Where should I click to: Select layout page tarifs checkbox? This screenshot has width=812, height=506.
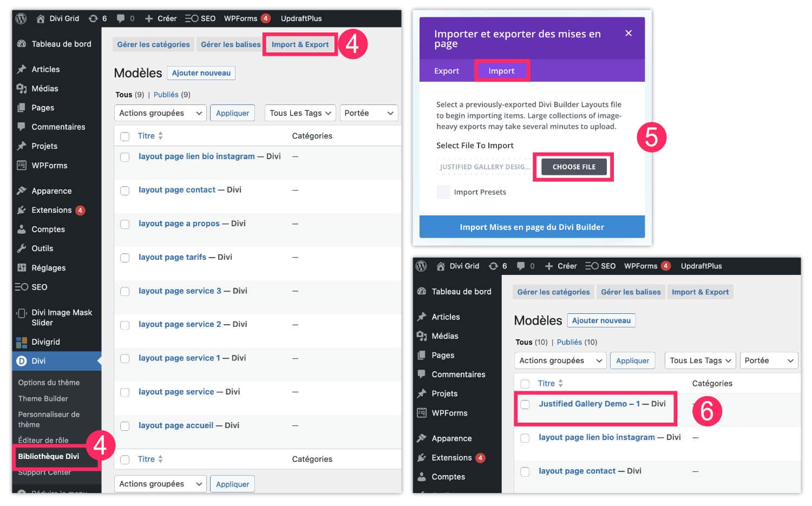pos(125,258)
